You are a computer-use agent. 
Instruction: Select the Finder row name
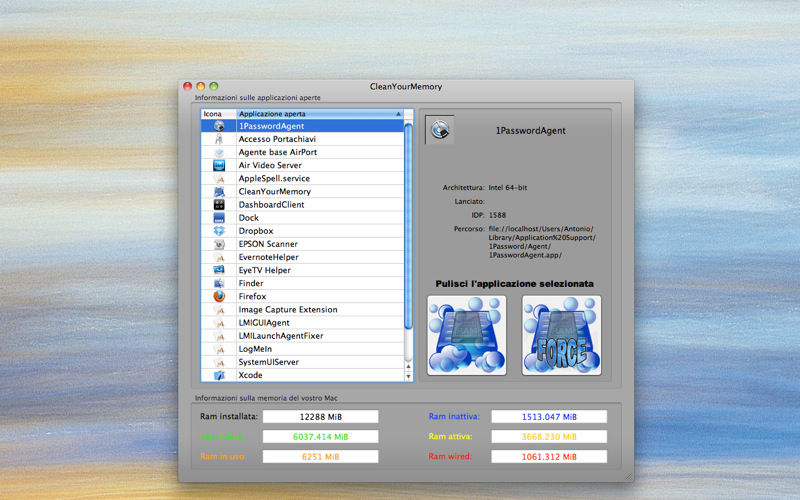point(251,284)
